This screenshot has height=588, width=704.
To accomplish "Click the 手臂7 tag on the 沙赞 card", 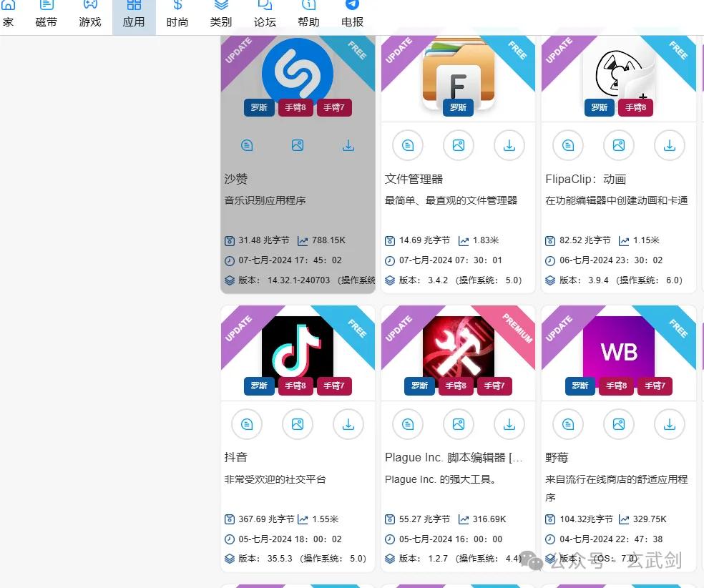I will (x=334, y=107).
